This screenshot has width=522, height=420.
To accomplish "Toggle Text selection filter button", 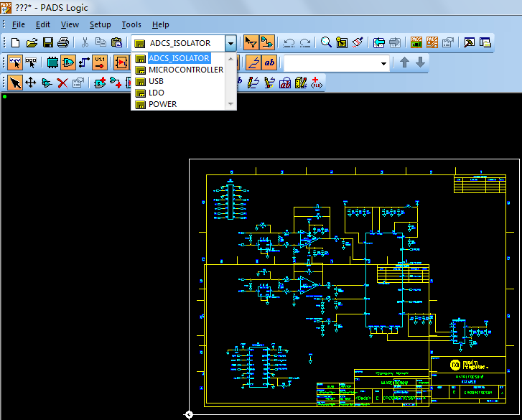I will tap(269, 62).
